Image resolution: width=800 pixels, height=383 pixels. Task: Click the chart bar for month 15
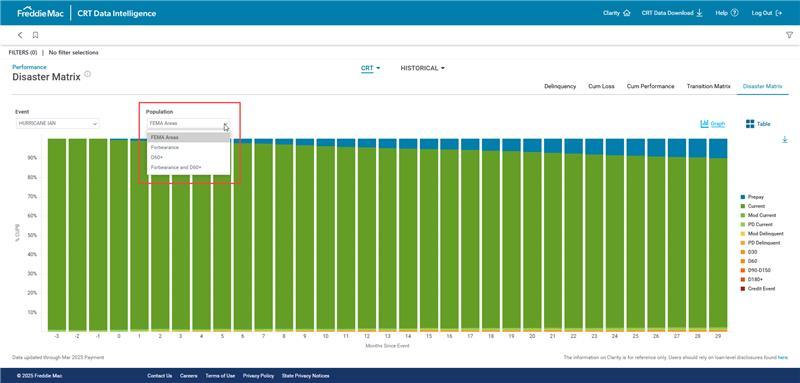[429, 235]
